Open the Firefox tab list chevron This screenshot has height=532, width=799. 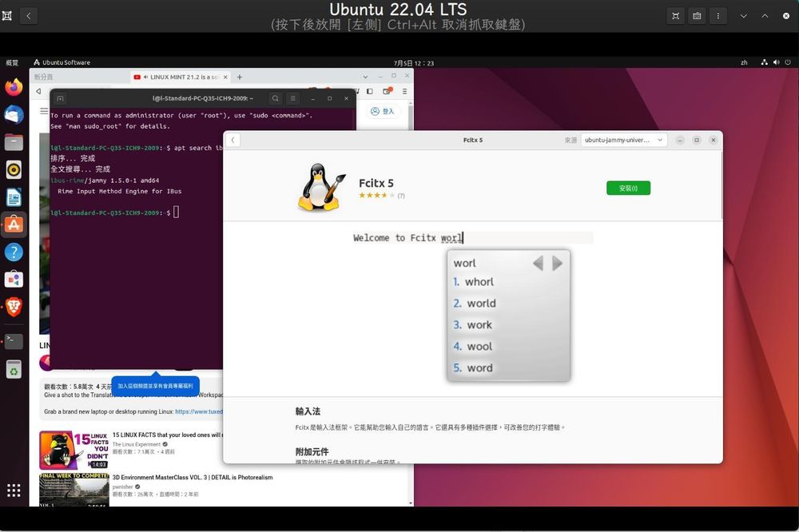(x=365, y=77)
